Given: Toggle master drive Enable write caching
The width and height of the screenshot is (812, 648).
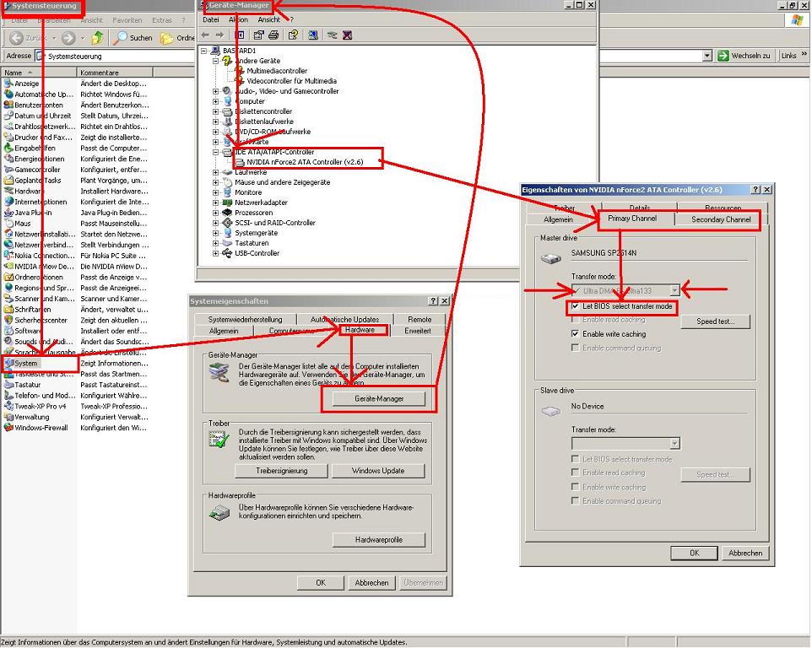Looking at the screenshot, I should pos(576,334).
